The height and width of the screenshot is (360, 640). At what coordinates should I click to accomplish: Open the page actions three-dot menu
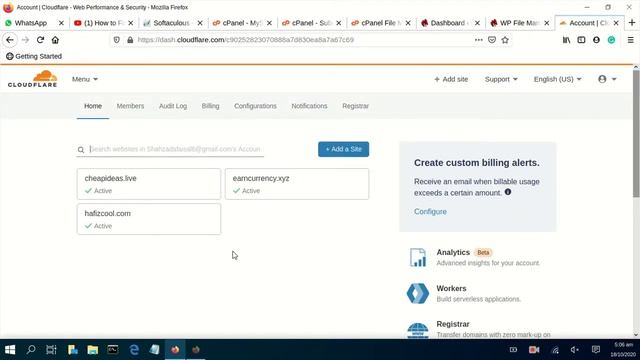click(478, 40)
